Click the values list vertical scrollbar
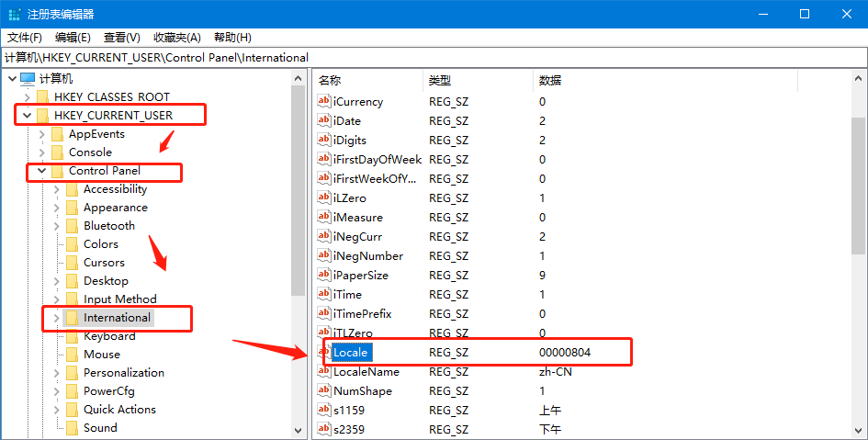The image size is (868, 440). pyautogui.click(x=858, y=184)
